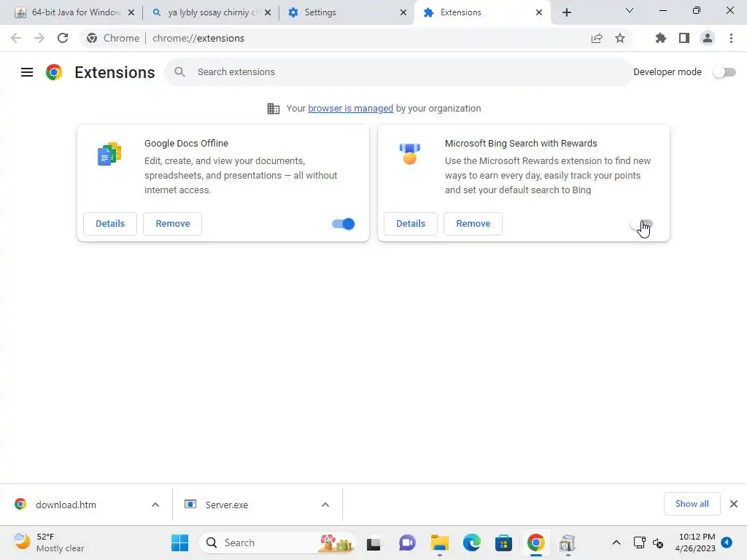The width and height of the screenshot is (747, 560).
Task: Click the search magnifier icon in extensions search
Action: tap(179, 72)
